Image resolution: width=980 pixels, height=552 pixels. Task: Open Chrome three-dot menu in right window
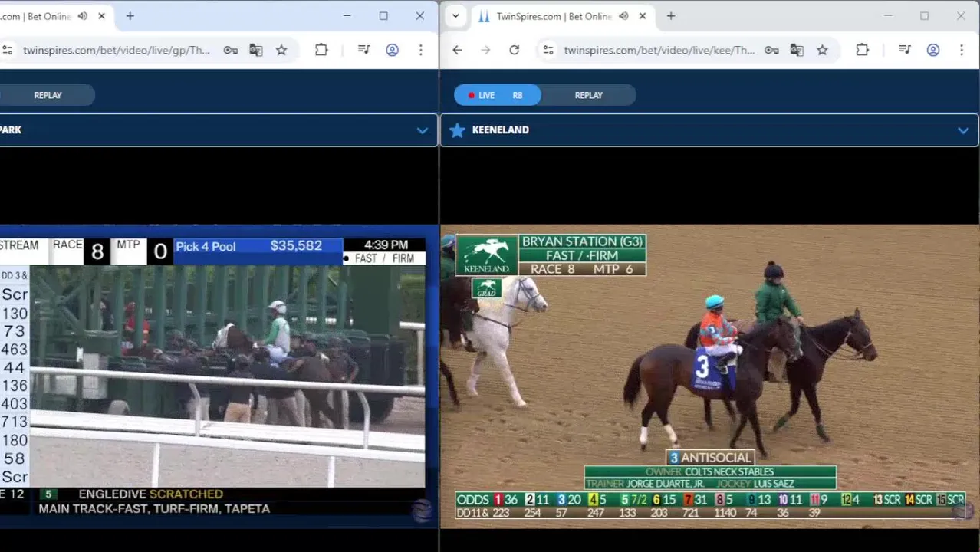point(962,50)
